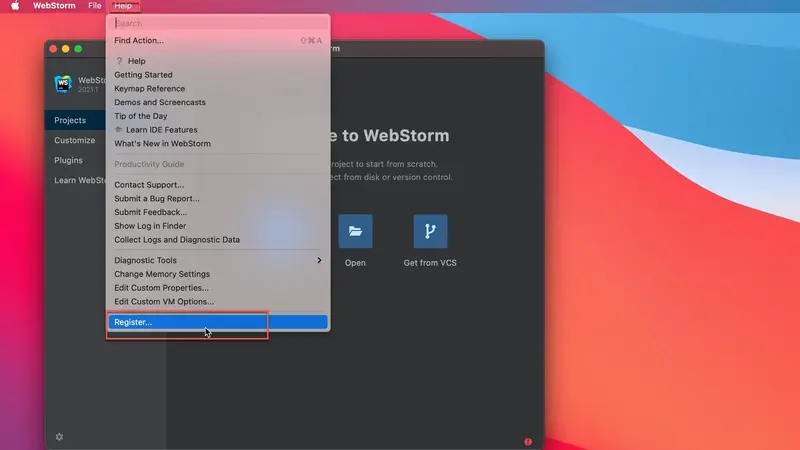This screenshot has width=800, height=450.
Task: Click the question mark Help icon
Action: point(119,61)
